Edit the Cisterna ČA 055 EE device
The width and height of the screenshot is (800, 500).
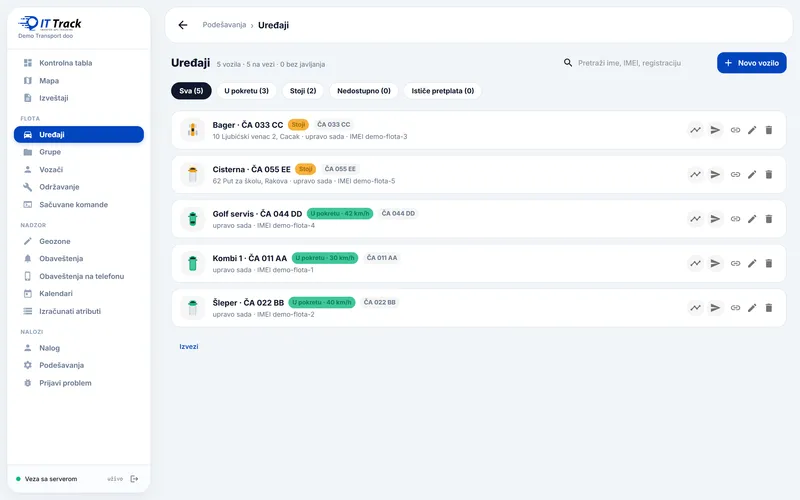click(752, 174)
